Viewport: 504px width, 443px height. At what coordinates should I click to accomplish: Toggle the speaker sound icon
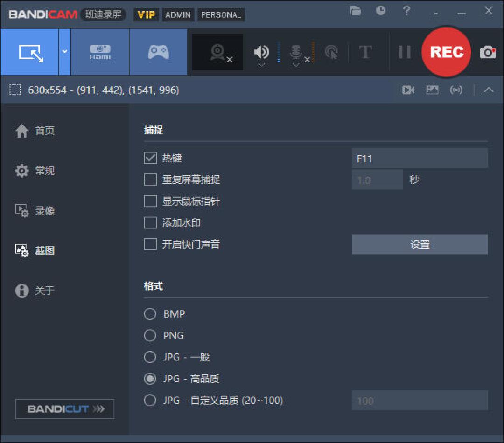261,51
